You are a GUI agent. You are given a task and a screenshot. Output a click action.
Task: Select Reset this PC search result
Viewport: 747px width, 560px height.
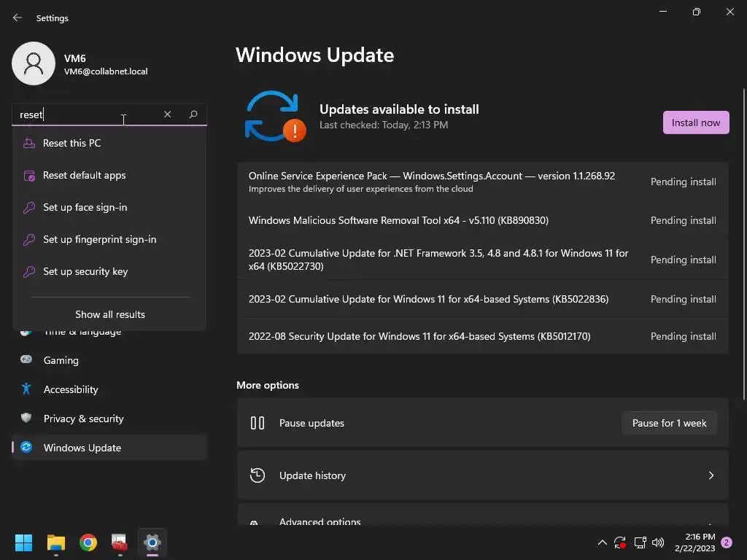click(x=109, y=143)
